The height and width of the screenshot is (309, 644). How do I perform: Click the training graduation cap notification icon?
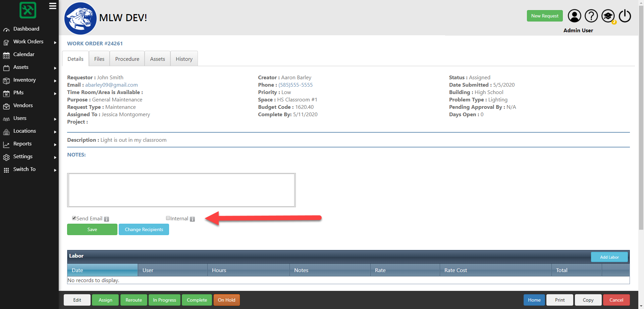point(608,15)
